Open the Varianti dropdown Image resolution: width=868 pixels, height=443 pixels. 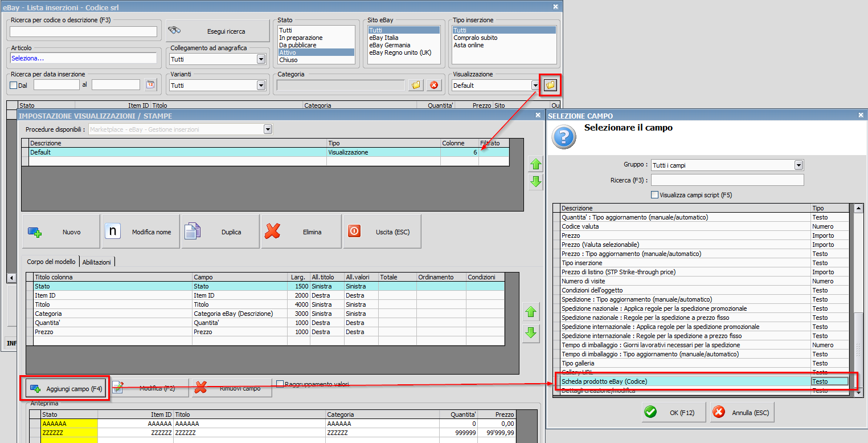pyautogui.click(x=261, y=86)
